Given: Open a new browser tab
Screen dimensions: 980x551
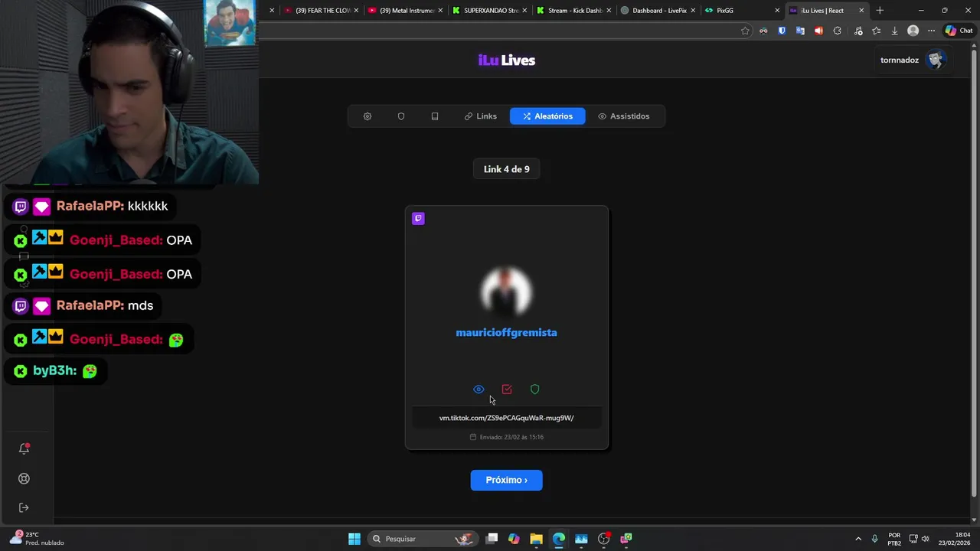Looking at the screenshot, I should pyautogui.click(x=880, y=11).
